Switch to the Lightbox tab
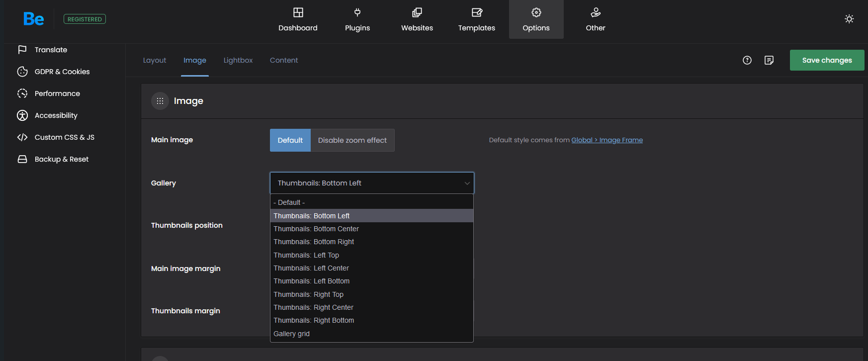The image size is (868, 361). point(238,60)
